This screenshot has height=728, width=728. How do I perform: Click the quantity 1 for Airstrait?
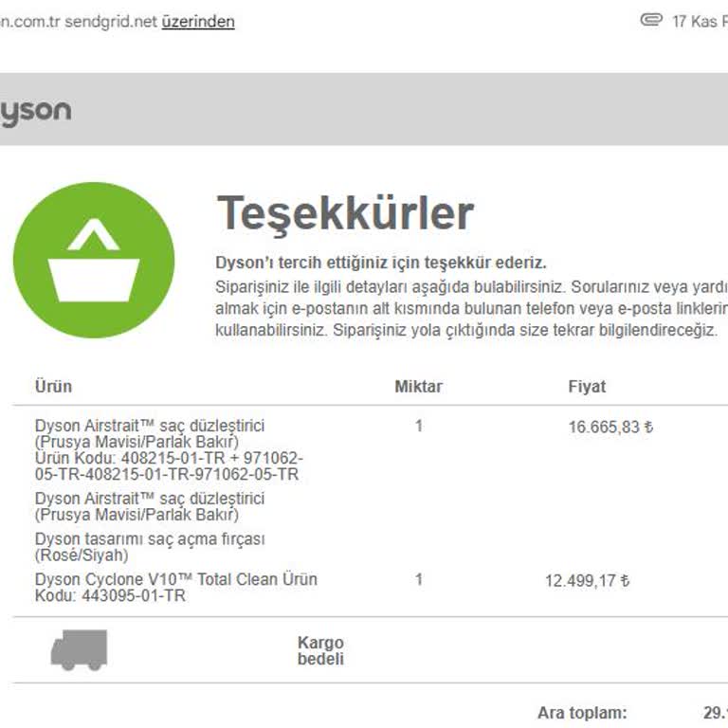point(419,426)
